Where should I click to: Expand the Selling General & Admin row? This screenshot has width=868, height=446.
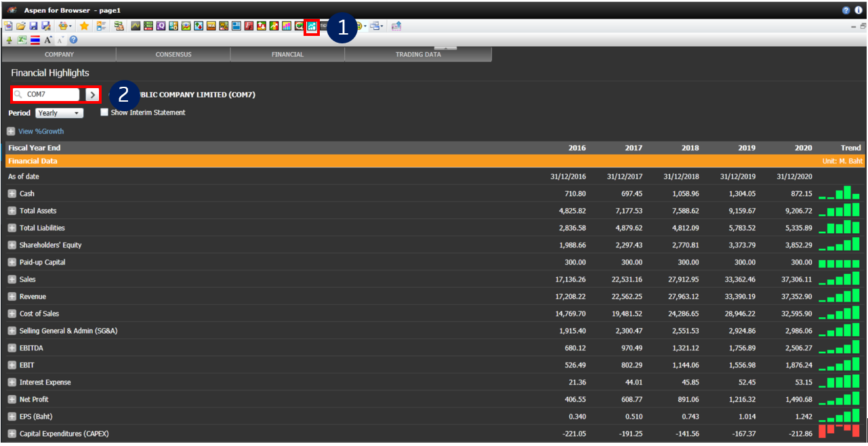[x=12, y=331]
